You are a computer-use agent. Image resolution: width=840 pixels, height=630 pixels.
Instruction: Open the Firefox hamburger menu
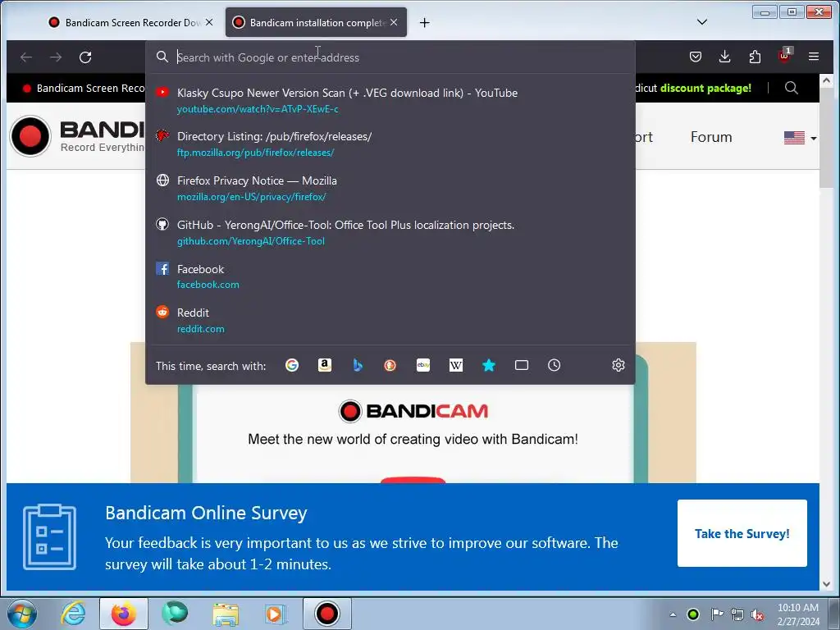814,57
